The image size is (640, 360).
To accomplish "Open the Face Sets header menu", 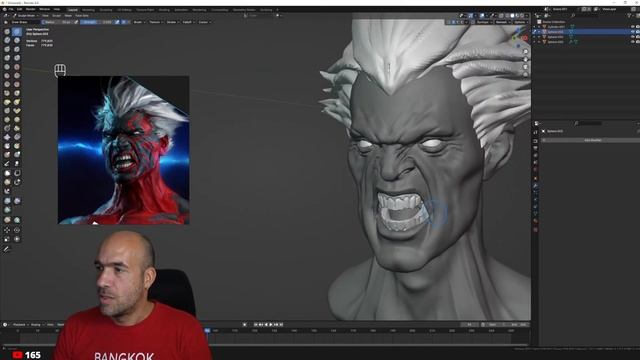I will 82,16.
